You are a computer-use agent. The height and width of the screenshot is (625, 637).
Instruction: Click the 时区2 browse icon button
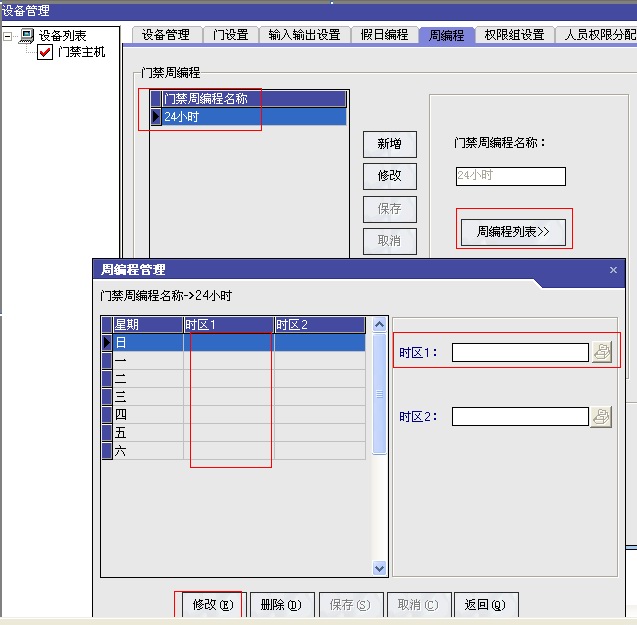click(601, 417)
